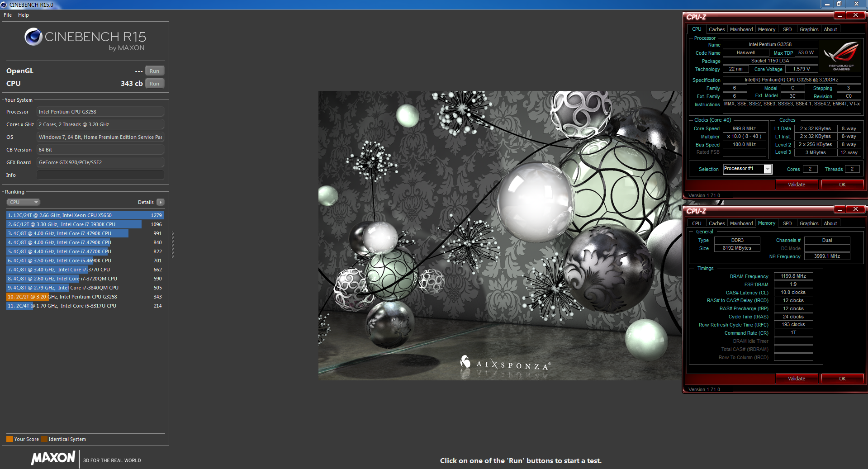Open the CPU ranking type dropdown
868x469 pixels.
point(24,202)
